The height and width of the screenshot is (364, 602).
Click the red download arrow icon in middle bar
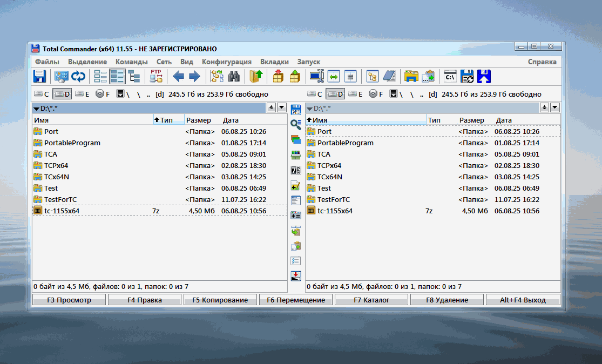[x=296, y=275]
